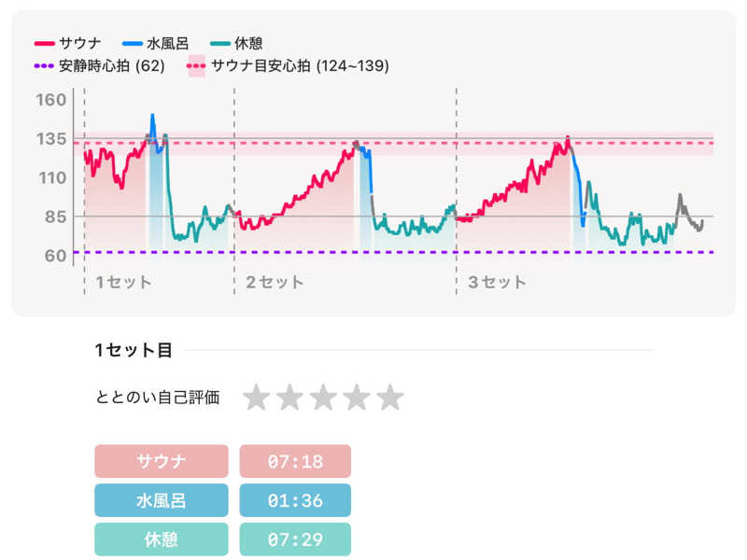This screenshot has height=560, width=747.
Task: Edit the 休憩 time 07:29
Action: [x=295, y=539]
